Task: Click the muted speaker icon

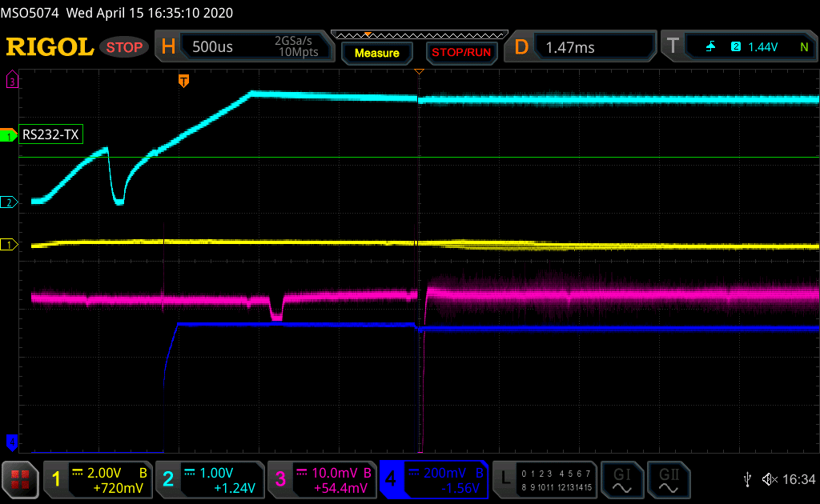Action: tap(770, 479)
